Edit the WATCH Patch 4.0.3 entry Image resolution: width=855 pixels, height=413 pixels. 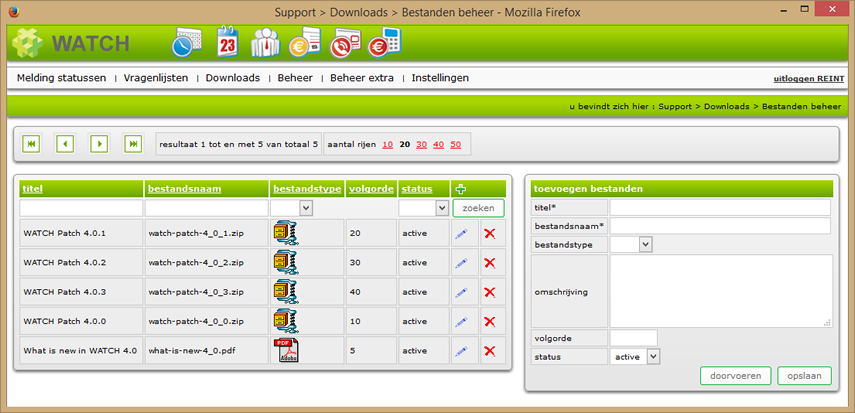pos(461,291)
